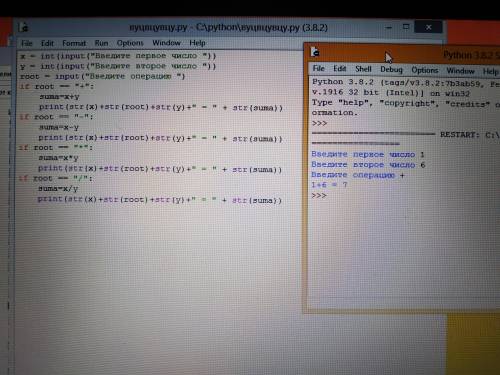
Task: Close the editor window
Action: click(429, 27)
